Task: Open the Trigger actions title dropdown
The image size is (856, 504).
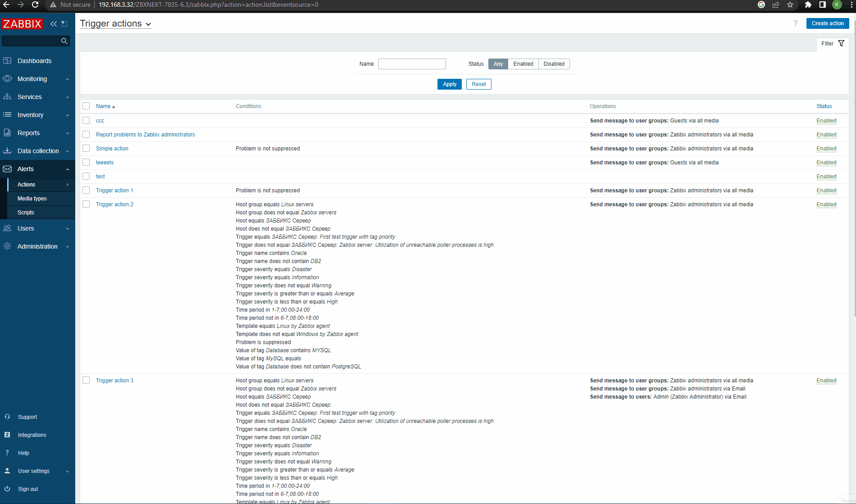Action: click(115, 24)
